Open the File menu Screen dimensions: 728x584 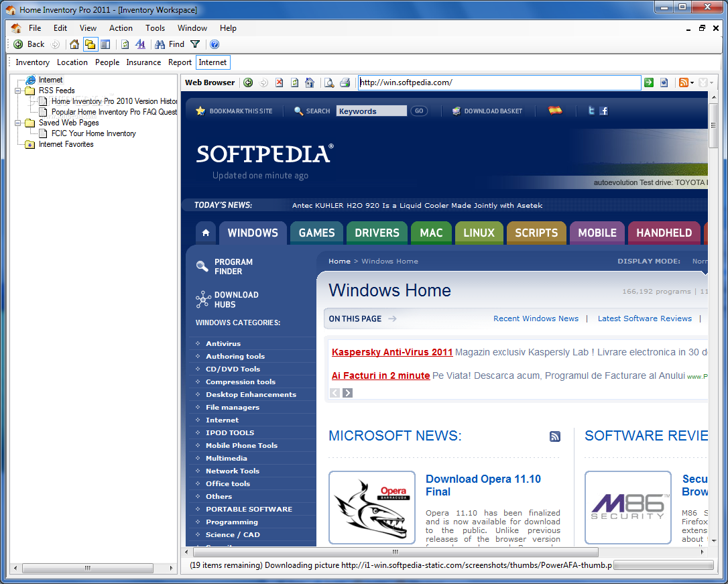(x=35, y=28)
